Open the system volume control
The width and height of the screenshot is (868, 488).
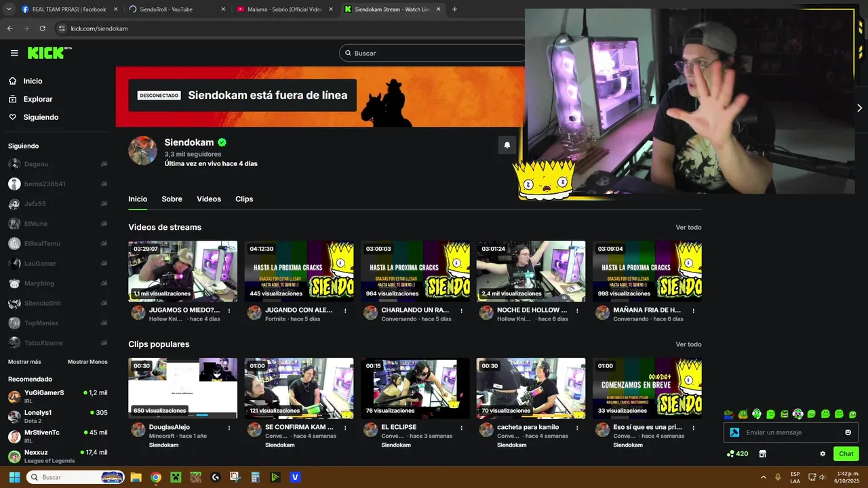tap(822, 477)
